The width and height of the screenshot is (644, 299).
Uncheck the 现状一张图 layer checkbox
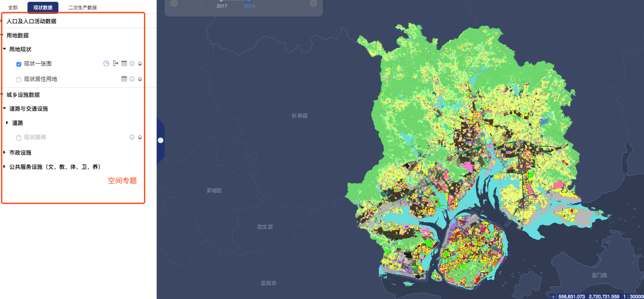(x=19, y=64)
